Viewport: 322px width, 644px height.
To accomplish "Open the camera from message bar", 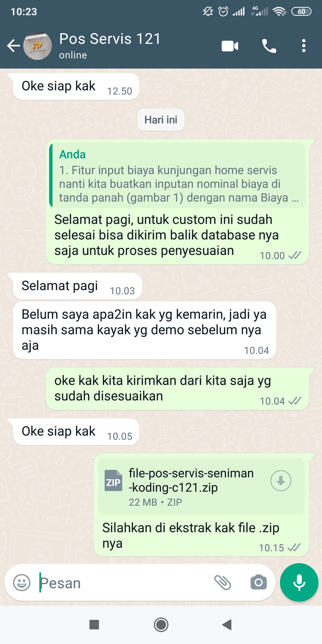I will tap(258, 582).
